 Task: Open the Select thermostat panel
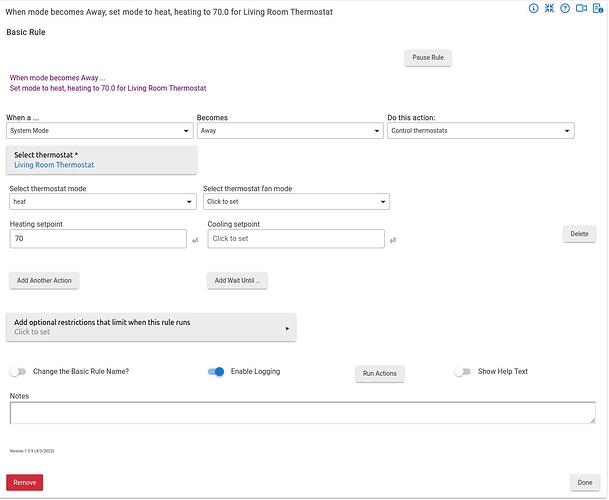point(102,160)
